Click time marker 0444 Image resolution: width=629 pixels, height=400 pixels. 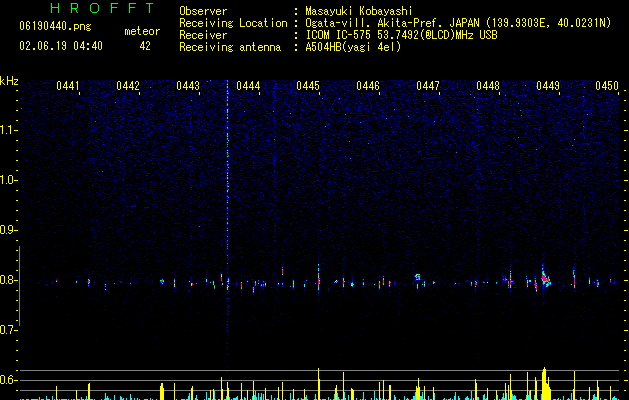pos(248,86)
